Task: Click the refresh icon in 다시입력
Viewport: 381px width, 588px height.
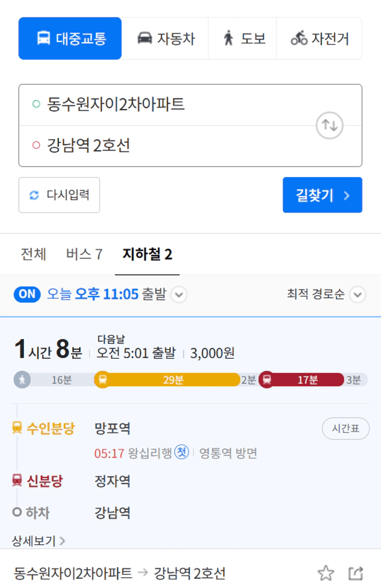Action: 34,195
